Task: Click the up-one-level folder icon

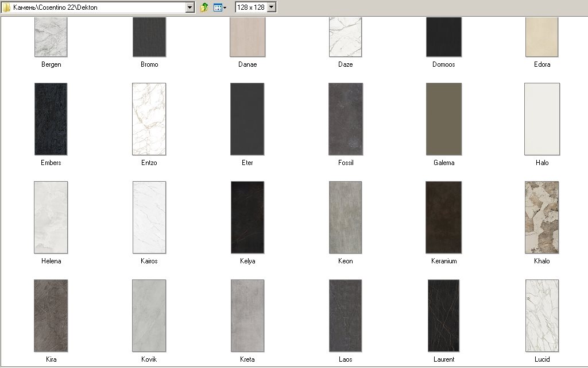Action: coord(204,7)
